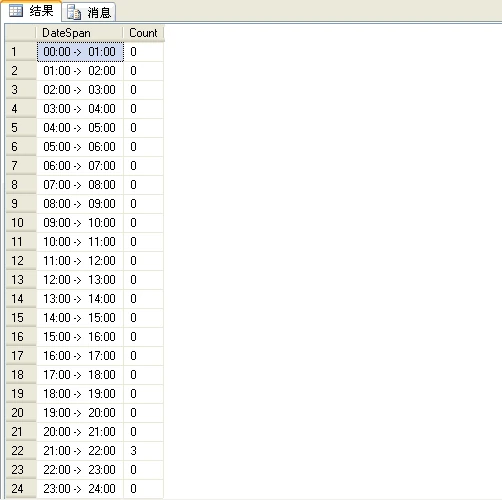
Task: Select row header number 1
Action: point(21,52)
